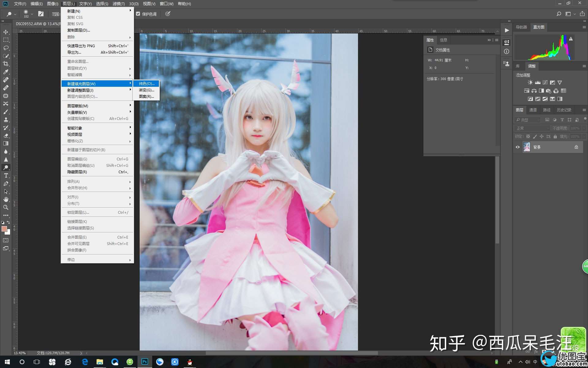588x368 pixels.
Task: Toggle type layer filter icon
Action: point(562,120)
